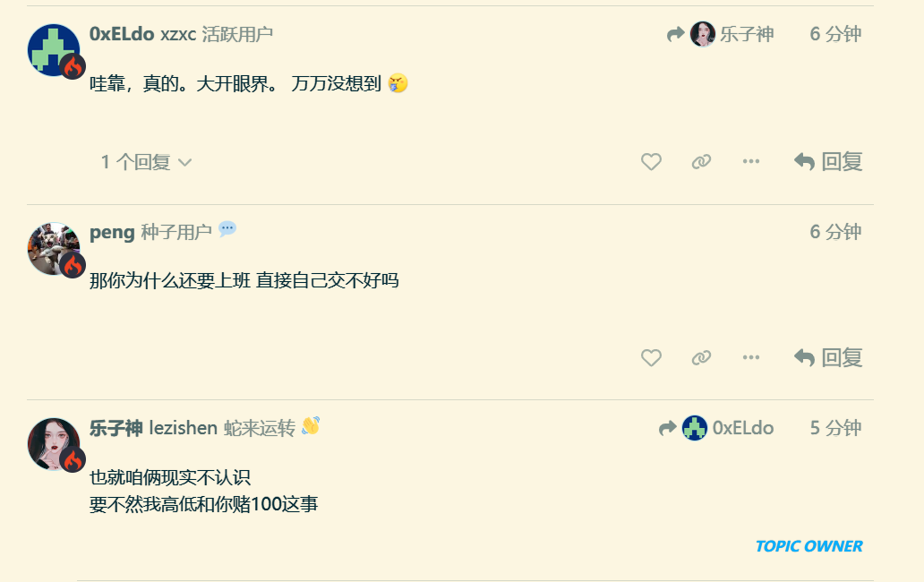Screen dimensions: 924x582
Task: Like 0xELdo's post with heart icon
Action: coord(651,161)
